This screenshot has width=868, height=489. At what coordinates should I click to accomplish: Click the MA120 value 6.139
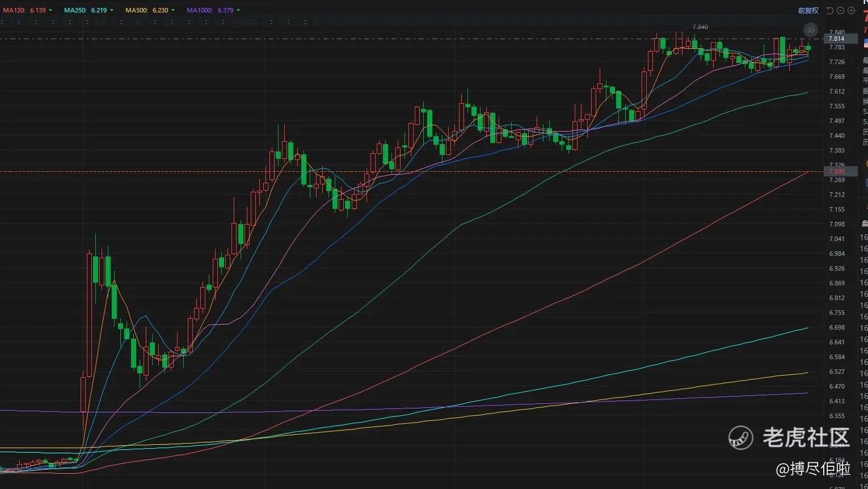(38, 10)
